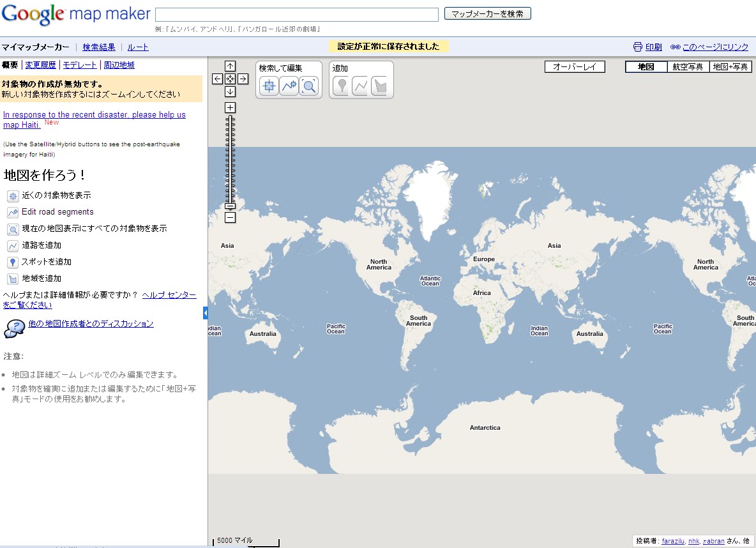Zoom out with the minus button
Viewport: 756px width, 548px height.
point(230,218)
